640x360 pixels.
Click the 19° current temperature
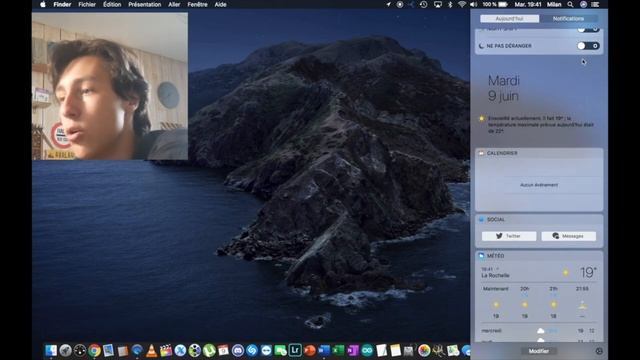(588, 273)
